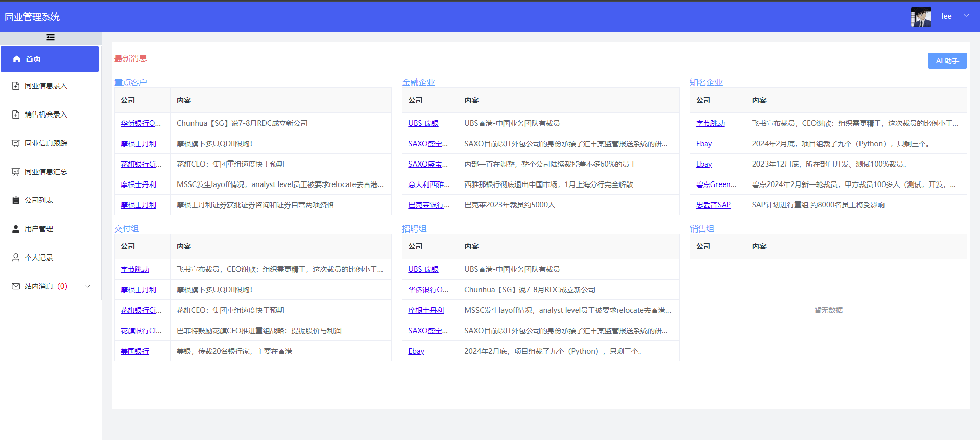
Task: Click the envelope icon beside 站内消息
Action: [x=16, y=286]
